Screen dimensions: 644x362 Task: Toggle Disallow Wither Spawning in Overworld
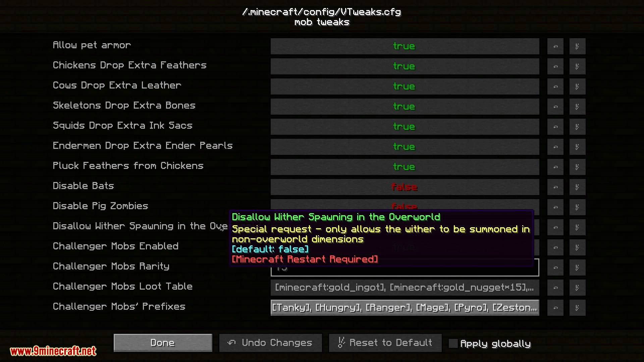click(x=404, y=227)
